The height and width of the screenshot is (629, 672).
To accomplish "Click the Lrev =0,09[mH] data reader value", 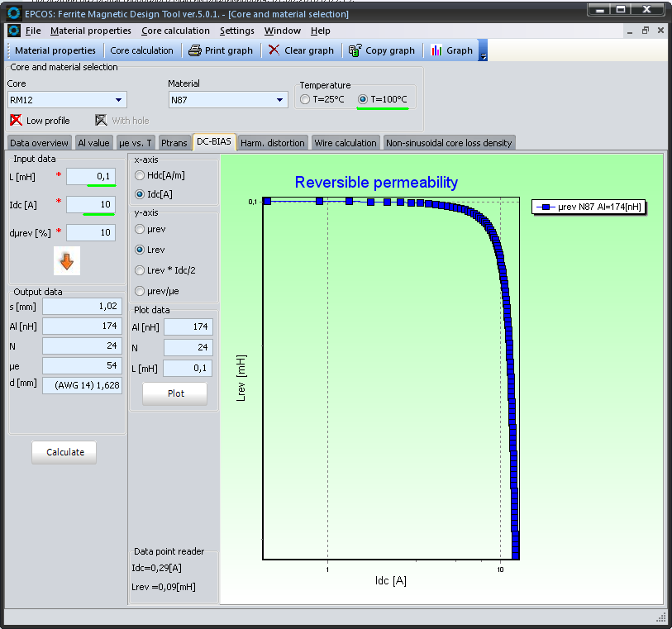I will click(x=164, y=587).
